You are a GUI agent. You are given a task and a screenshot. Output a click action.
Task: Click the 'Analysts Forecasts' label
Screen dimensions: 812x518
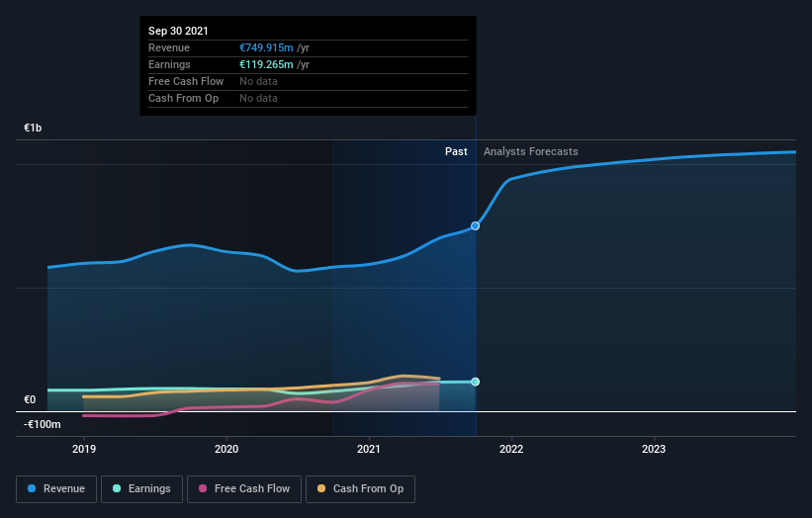click(x=531, y=151)
